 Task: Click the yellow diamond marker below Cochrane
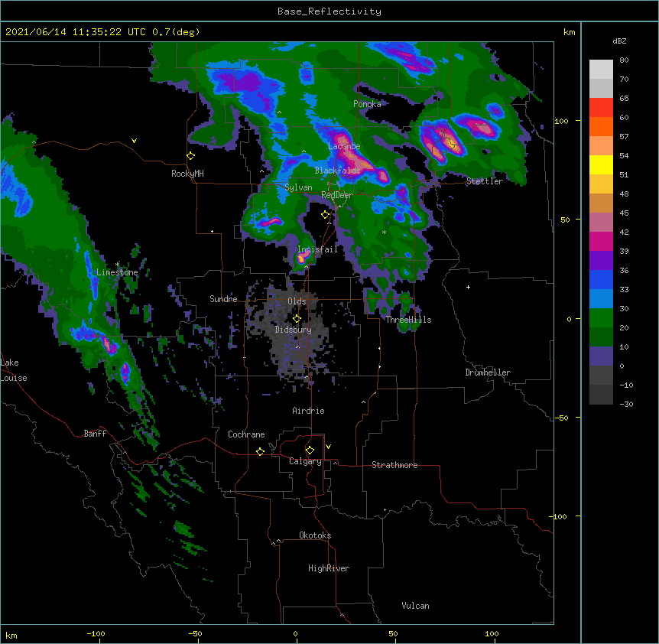260,451
